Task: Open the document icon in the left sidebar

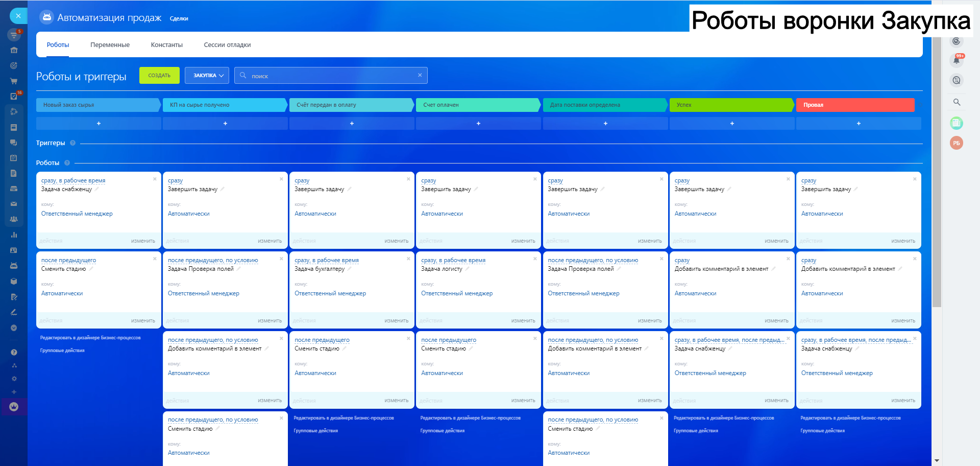Action: click(x=14, y=173)
